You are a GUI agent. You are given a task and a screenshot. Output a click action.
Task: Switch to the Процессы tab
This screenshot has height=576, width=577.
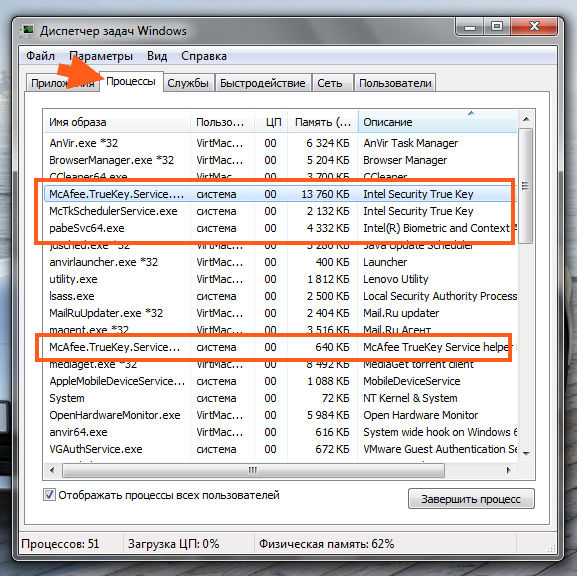tap(131, 82)
